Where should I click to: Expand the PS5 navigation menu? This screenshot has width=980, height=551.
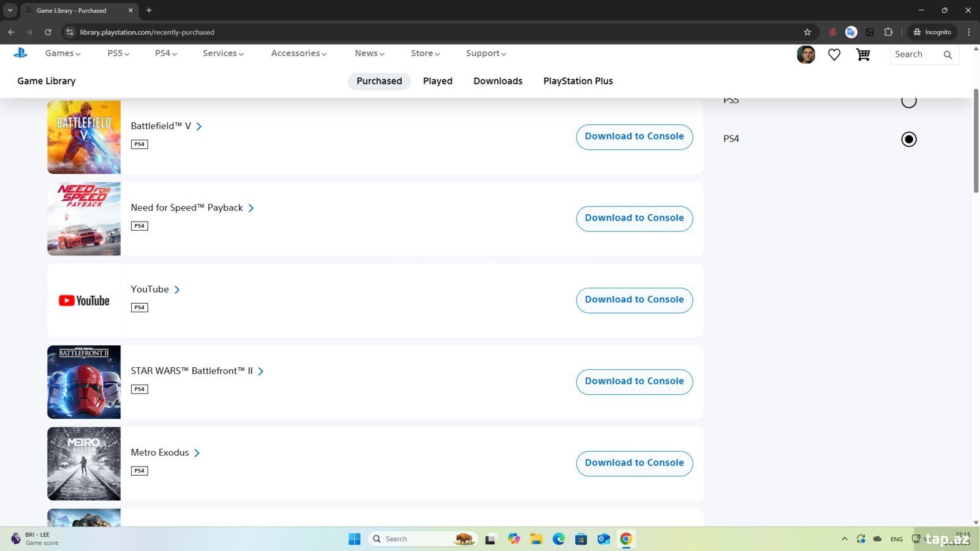(x=118, y=53)
